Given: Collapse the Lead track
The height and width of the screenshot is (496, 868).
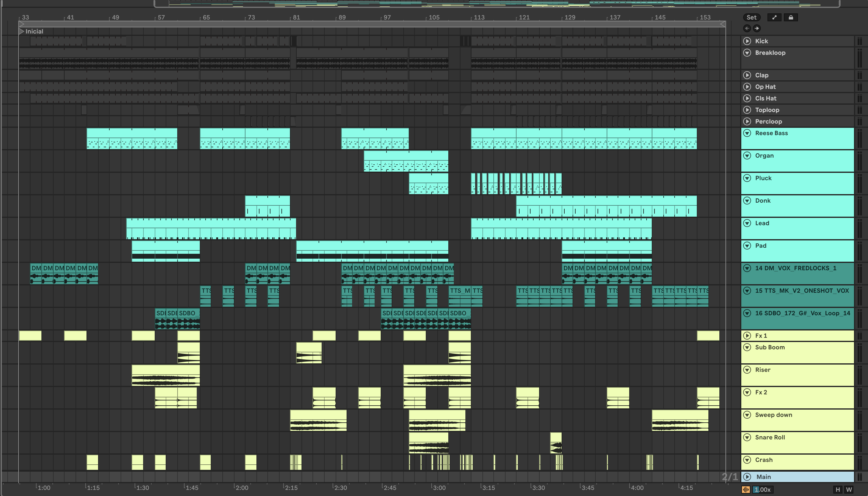Looking at the screenshot, I should pos(747,223).
